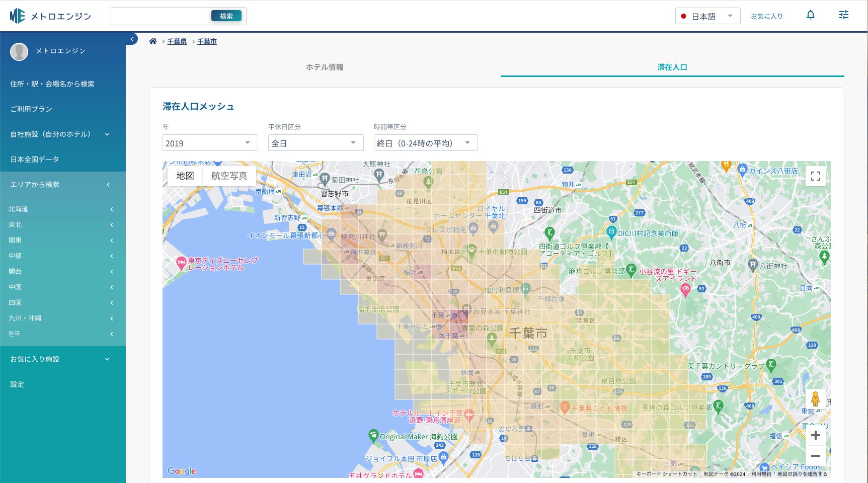Click the 検索 search button
The width and height of the screenshot is (868, 483).
pos(226,16)
